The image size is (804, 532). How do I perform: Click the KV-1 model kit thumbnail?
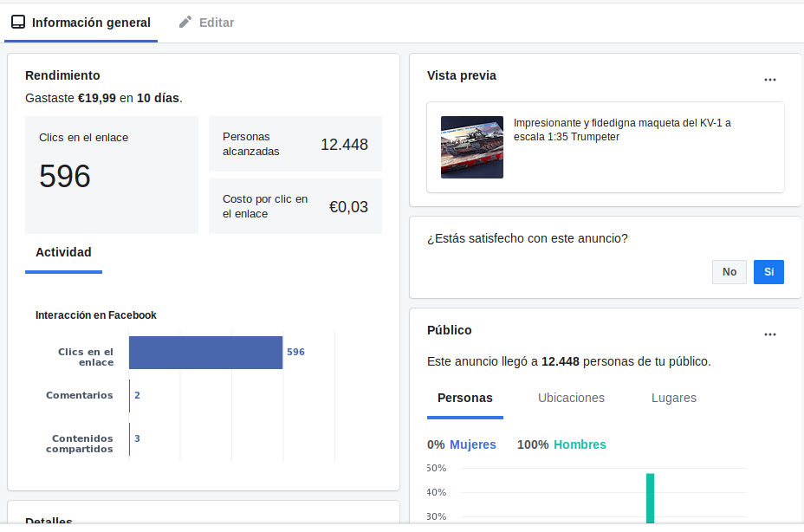tap(471, 147)
